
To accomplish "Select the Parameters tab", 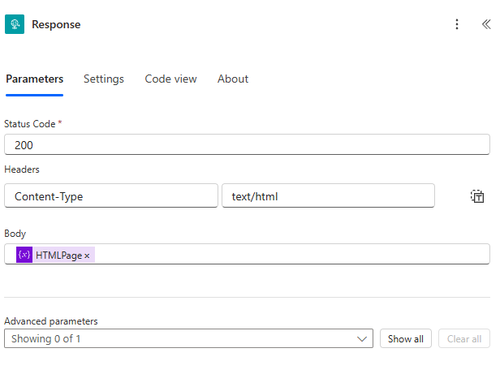I will pyautogui.click(x=35, y=79).
